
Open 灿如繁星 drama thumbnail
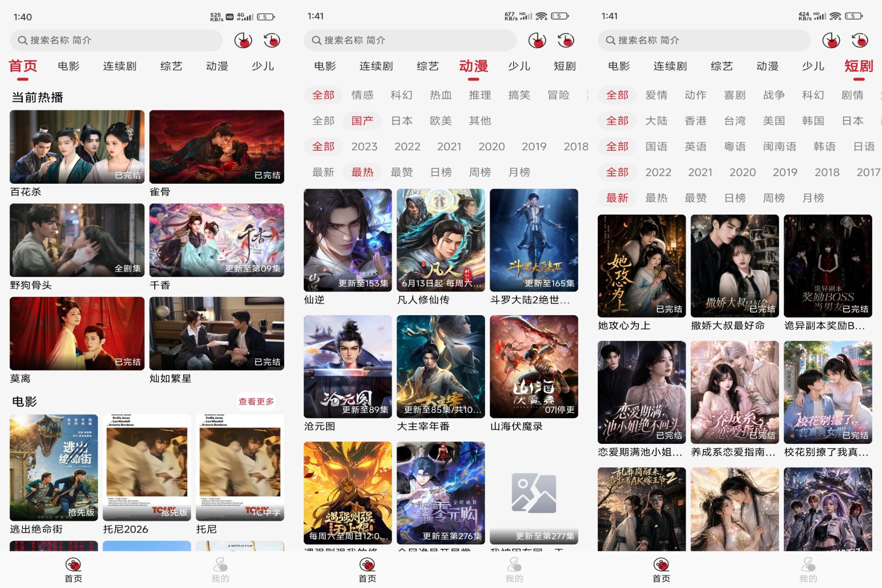216,334
